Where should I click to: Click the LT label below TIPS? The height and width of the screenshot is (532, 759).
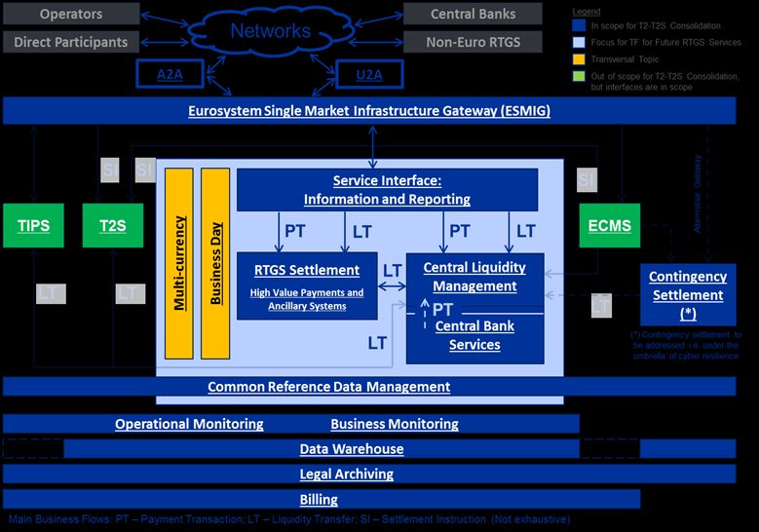[x=51, y=294]
